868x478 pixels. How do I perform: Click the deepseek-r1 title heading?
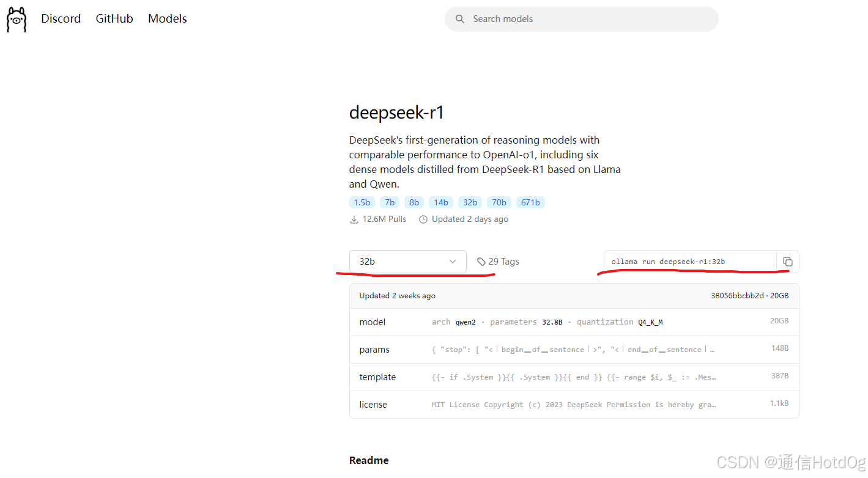[396, 112]
